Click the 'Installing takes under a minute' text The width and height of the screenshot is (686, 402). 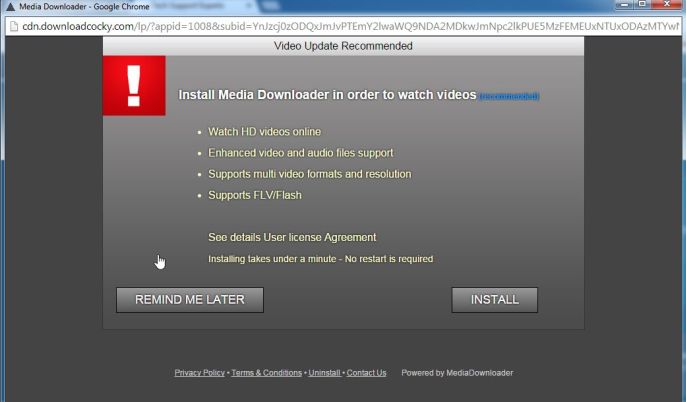click(320, 259)
